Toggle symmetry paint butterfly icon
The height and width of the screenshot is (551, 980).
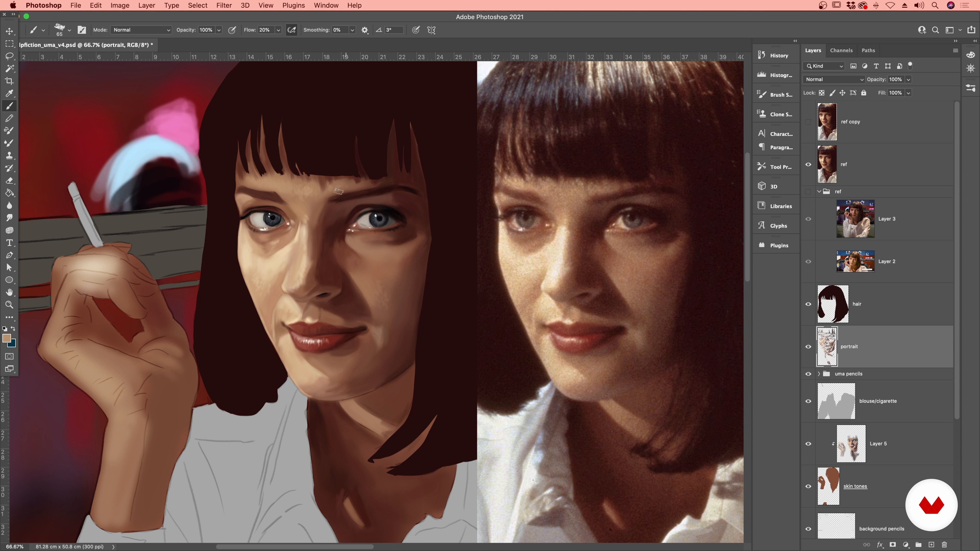coord(431,30)
